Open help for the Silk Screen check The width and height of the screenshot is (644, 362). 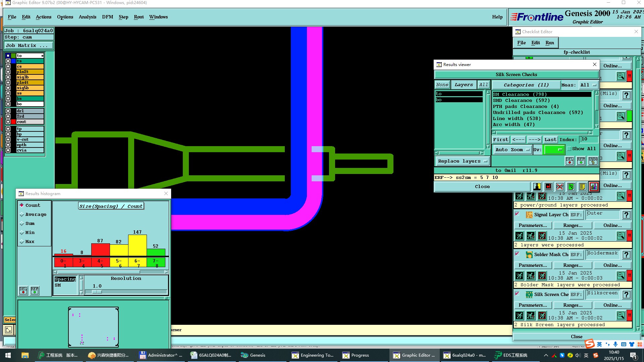pyautogui.click(x=626, y=295)
